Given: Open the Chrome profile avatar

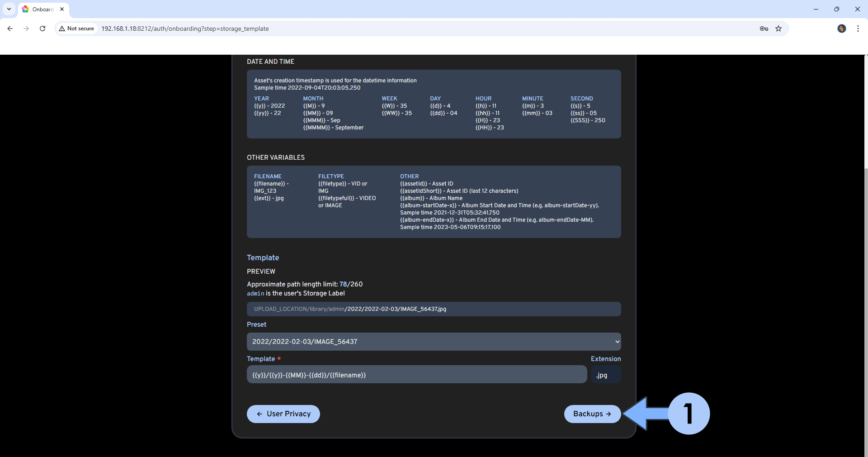Looking at the screenshot, I should coord(841,29).
